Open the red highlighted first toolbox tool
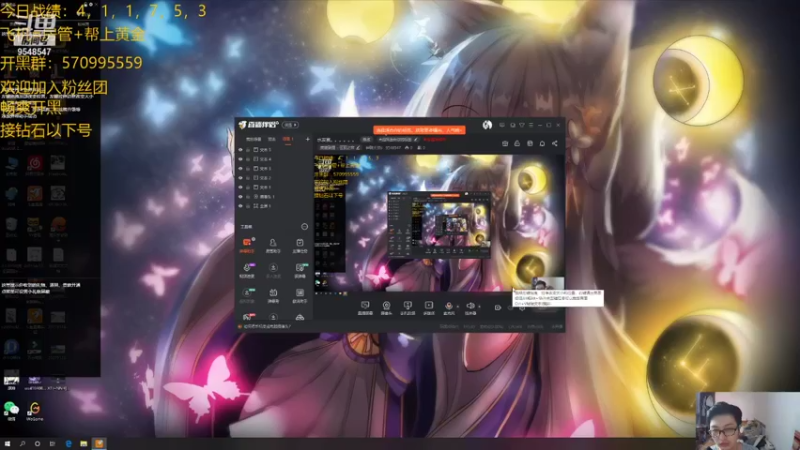This screenshot has width=800, height=450. click(x=247, y=245)
